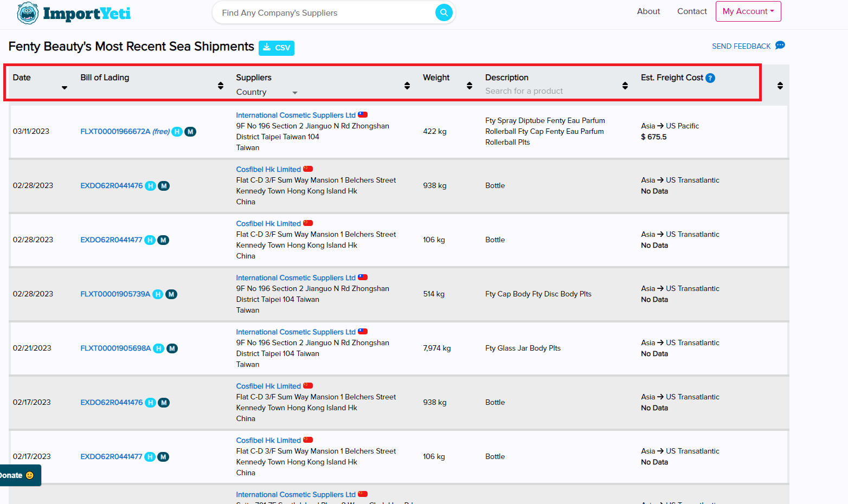
Task: Open the About page
Action: point(648,11)
